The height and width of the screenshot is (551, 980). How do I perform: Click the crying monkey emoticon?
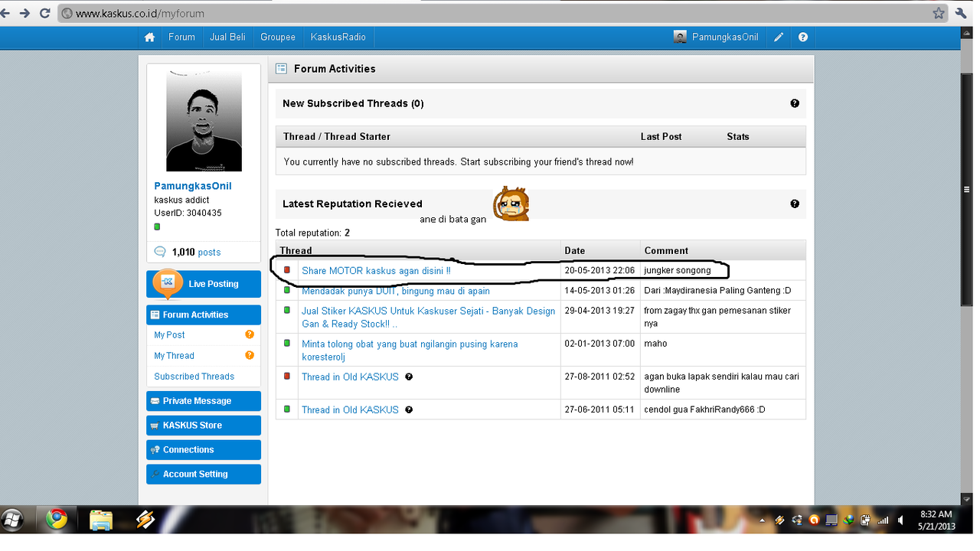pyautogui.click(x=511, y=204)
